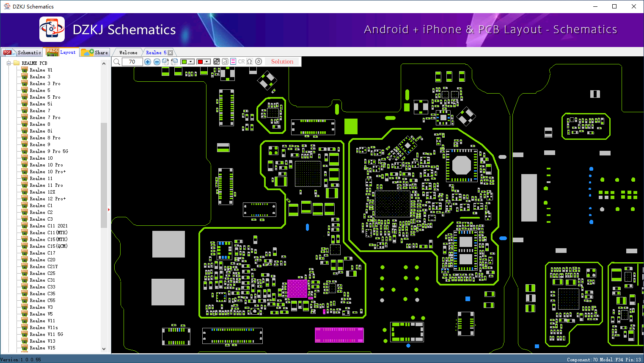Viewport: 644px width, 363px height.
Task: Click the REALME PCB folder icon
Action: (x=17, y=63)
